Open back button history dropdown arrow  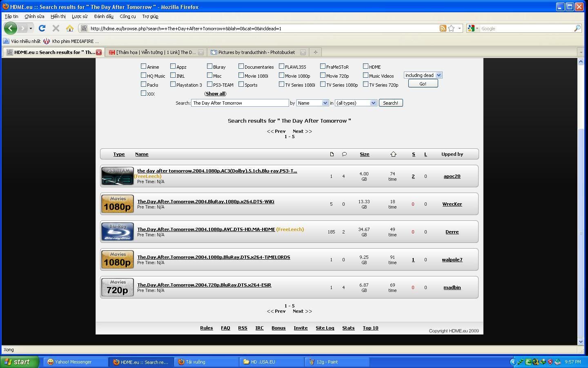tap(31, 28)
